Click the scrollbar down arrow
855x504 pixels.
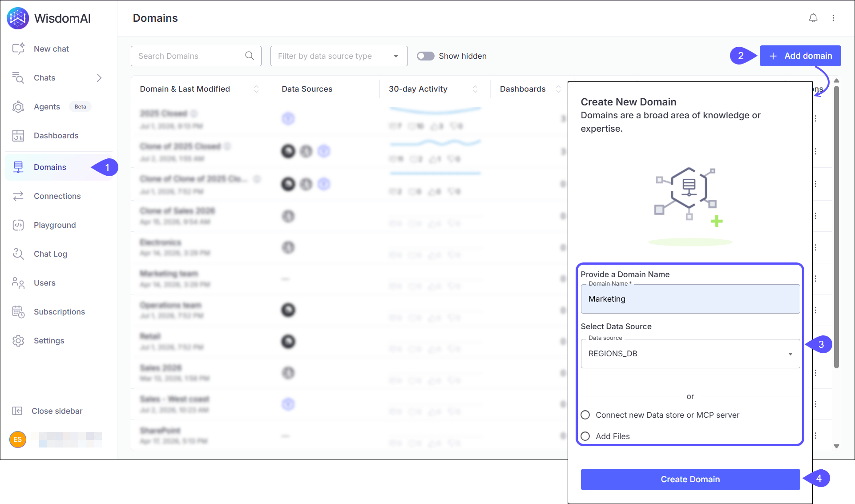click(x=836, y=446)
